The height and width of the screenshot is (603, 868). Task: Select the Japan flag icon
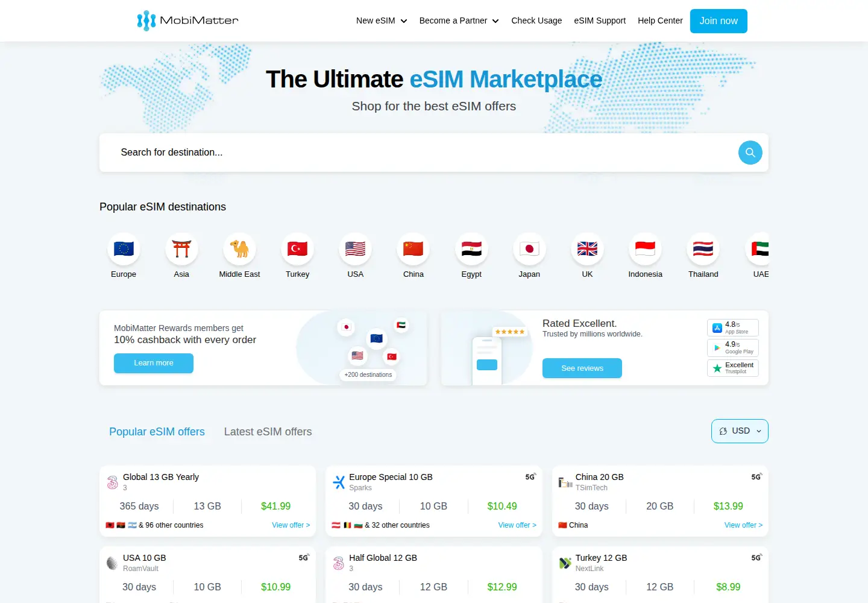[x=529, y=249]
